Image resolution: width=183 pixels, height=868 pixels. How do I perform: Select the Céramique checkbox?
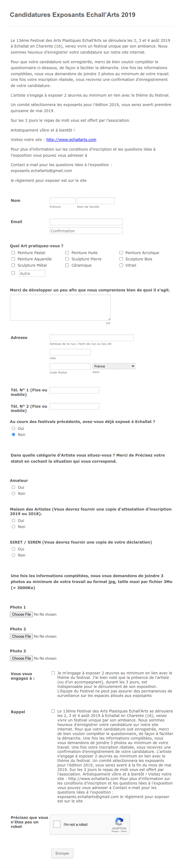(67, 265)
